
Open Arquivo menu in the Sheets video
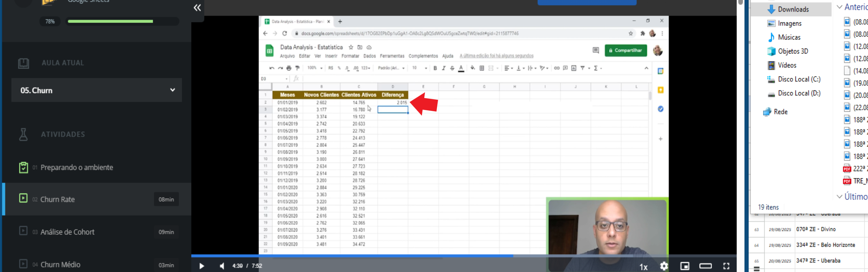tap(287, 56)
